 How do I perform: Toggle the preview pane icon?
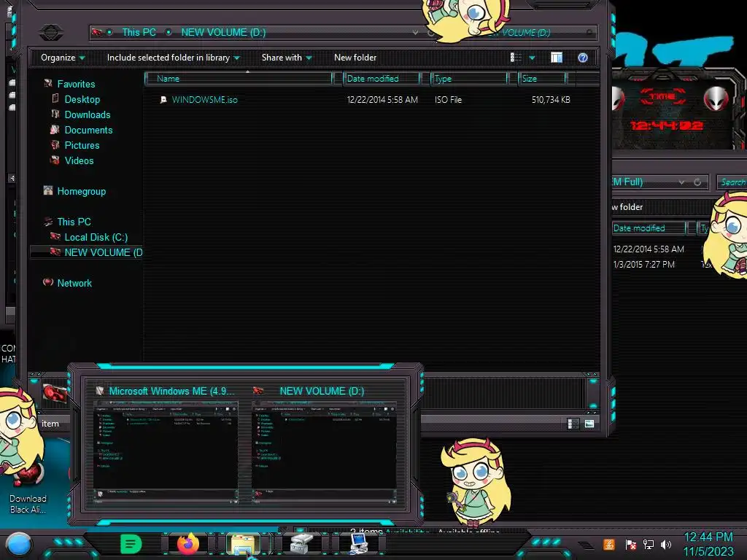(556, 58)
